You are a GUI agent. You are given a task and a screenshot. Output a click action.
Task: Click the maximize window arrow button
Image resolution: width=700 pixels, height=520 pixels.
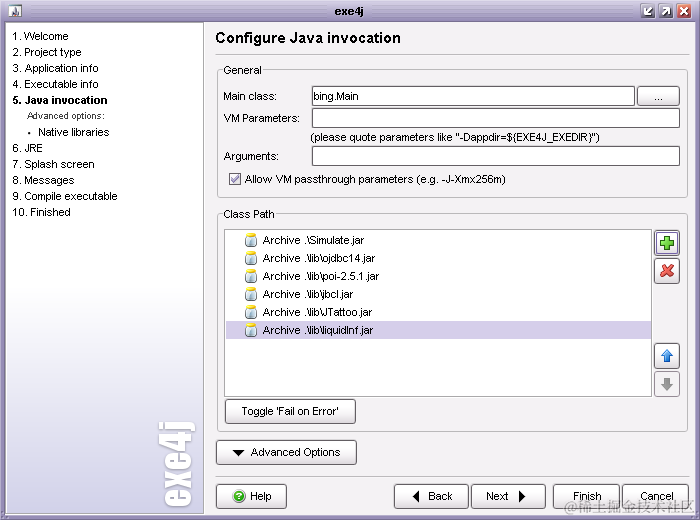666,11
